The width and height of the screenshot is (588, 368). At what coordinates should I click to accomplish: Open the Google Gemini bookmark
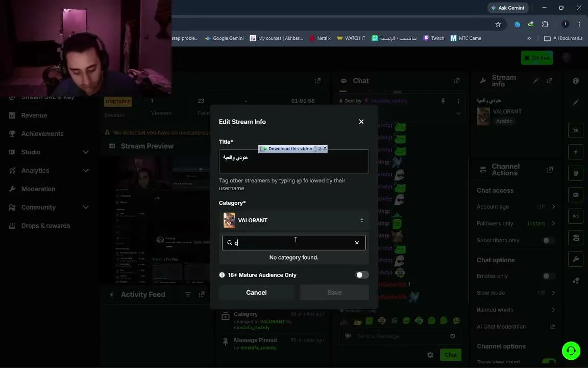click(224, 38)
